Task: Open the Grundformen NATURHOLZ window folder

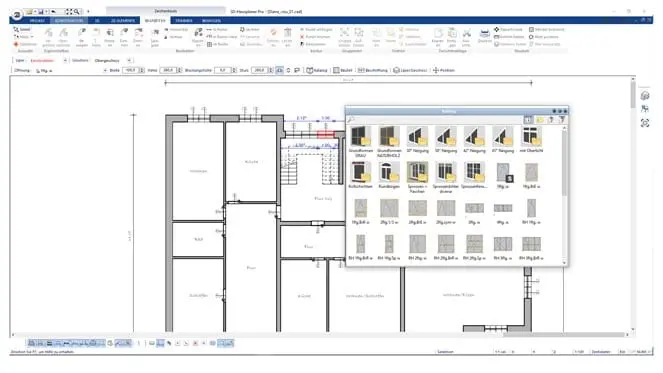Action: tap(389, 142)
